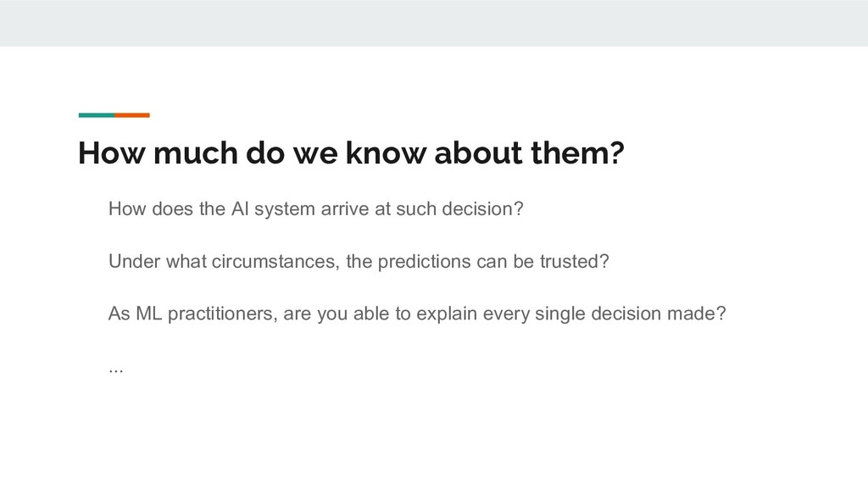Click the ellipsis below the last question

coord(115,369)
